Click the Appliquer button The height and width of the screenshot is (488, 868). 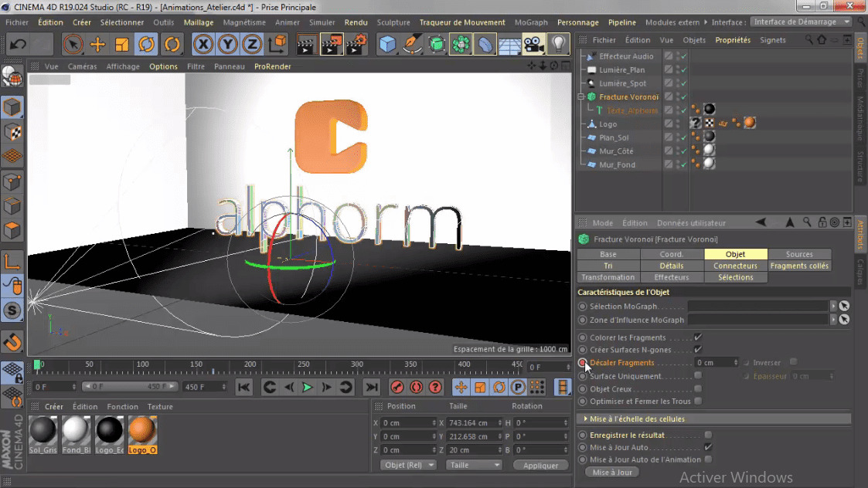[x=540, y=466]
